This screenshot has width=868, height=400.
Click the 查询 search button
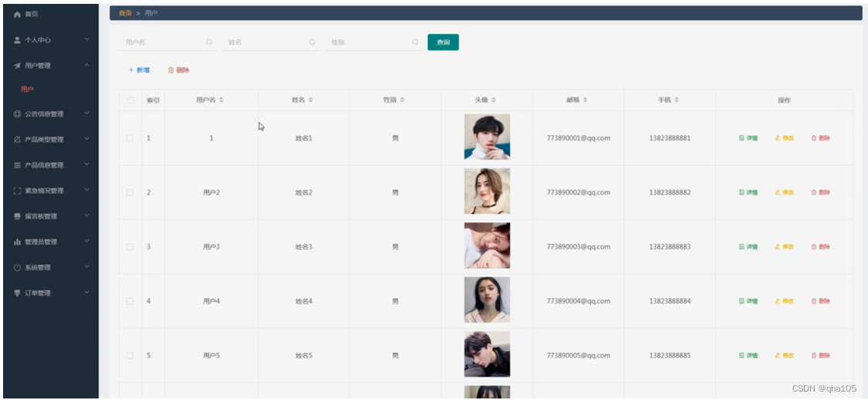pos(443,42)
